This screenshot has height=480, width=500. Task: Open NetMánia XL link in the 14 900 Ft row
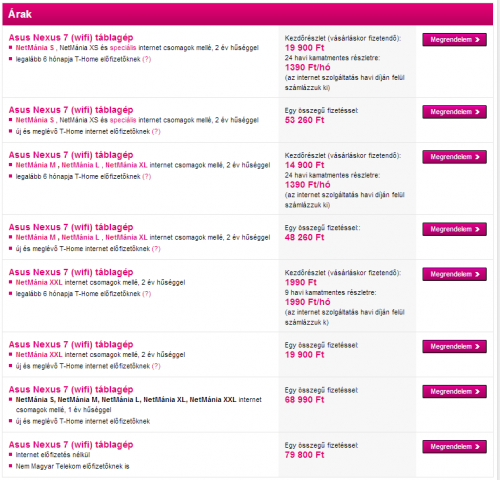pyautogui.click(x=126, y=165)
